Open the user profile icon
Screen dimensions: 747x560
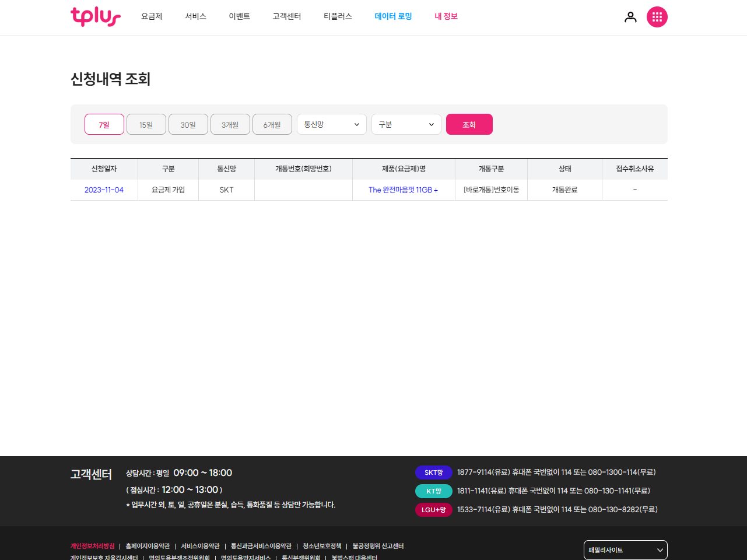point(630,17)
